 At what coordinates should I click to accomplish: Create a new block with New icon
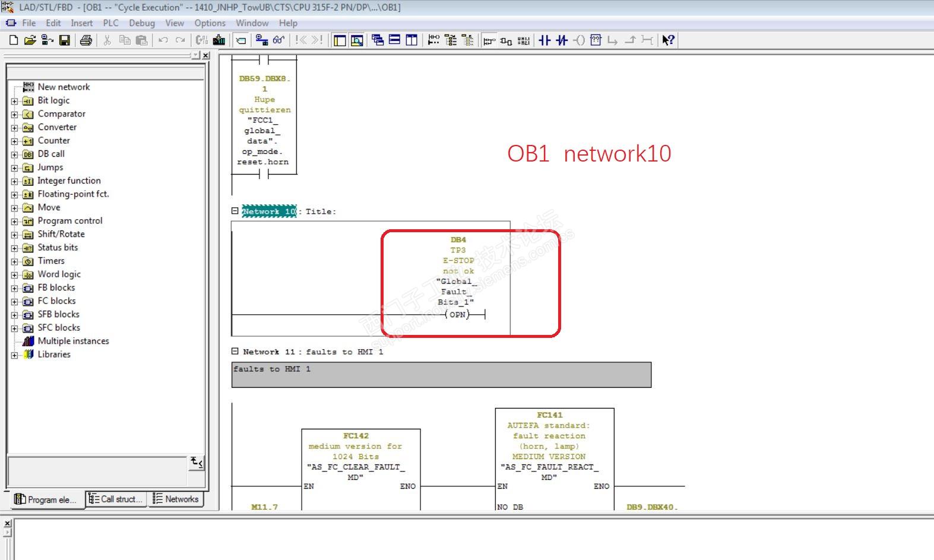[x=14, y=40]
